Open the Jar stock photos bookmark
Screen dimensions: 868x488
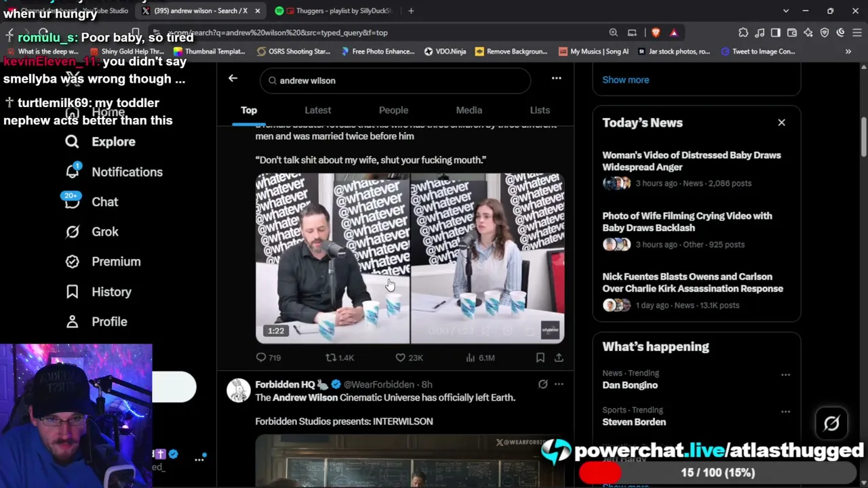[x=674, y=52]
